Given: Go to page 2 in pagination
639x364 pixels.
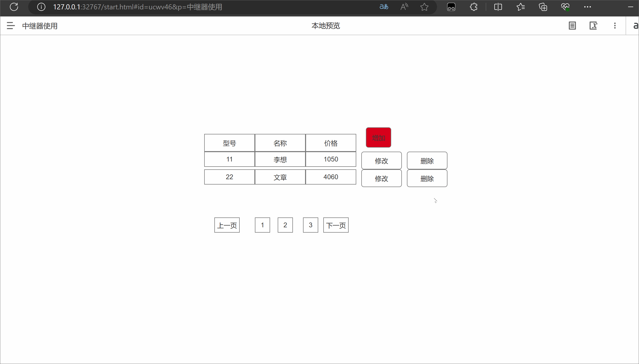Looking at the screenshot, I should tap(285, 225).
